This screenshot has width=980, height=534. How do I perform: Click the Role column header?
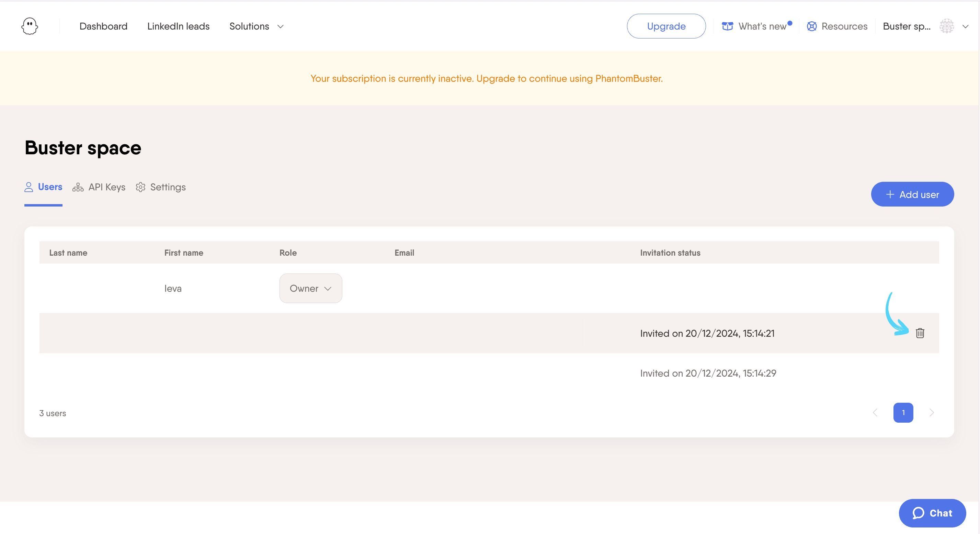[x=288, y=253]
